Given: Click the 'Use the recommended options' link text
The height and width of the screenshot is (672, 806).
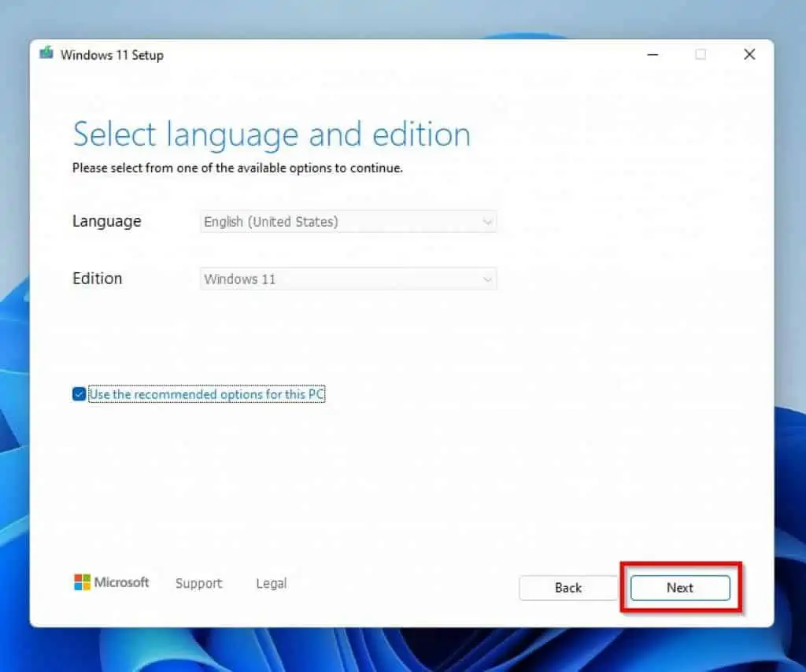Looking at the screenshot, I should click(206, 393).
